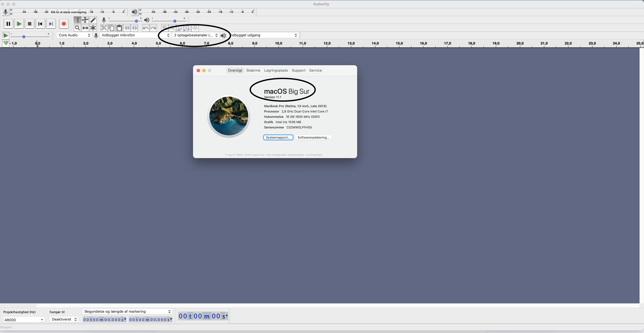Switch to the Support tab
Screen dimensions: 644x333
(x=298, y=70)
